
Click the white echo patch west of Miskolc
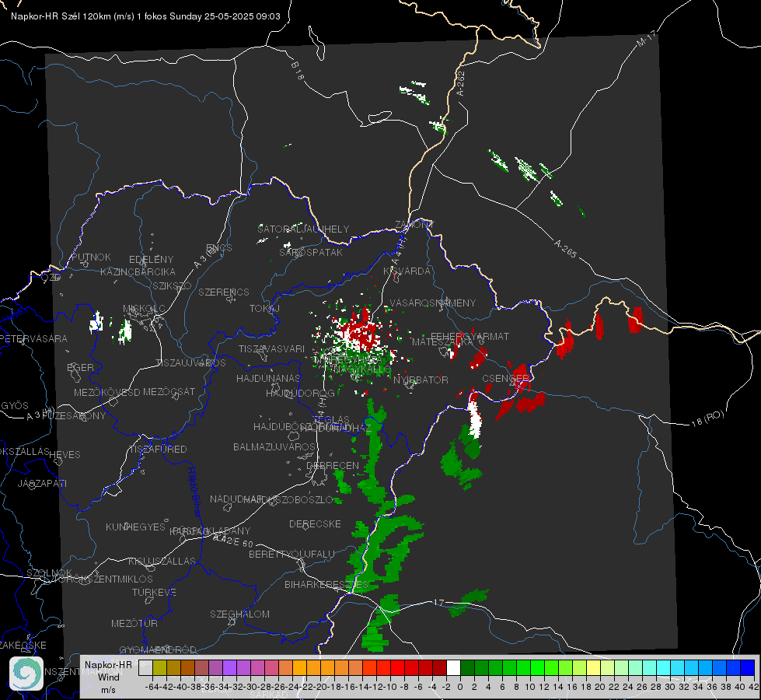pyautogui.click(x=96, y=322)
